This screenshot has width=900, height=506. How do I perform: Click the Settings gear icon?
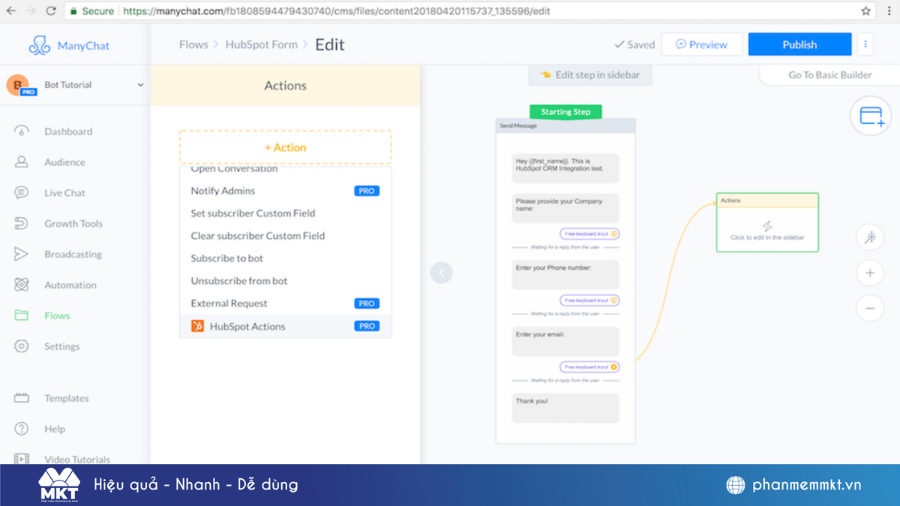[21, 347]
